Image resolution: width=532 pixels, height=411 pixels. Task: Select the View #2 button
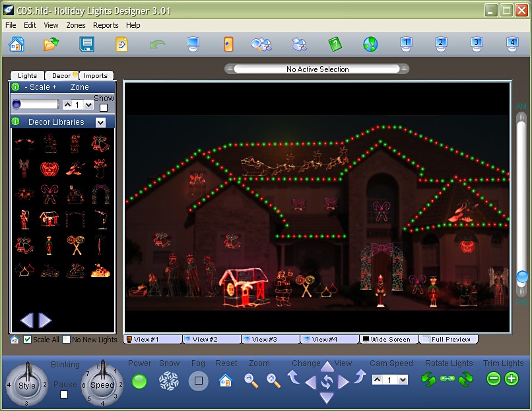pos(212,339)
